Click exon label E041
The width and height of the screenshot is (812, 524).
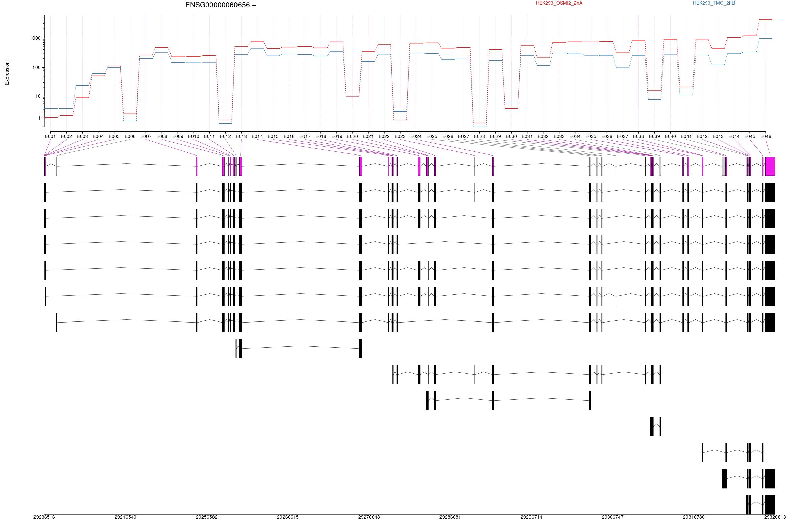click(x=686, y=137)
